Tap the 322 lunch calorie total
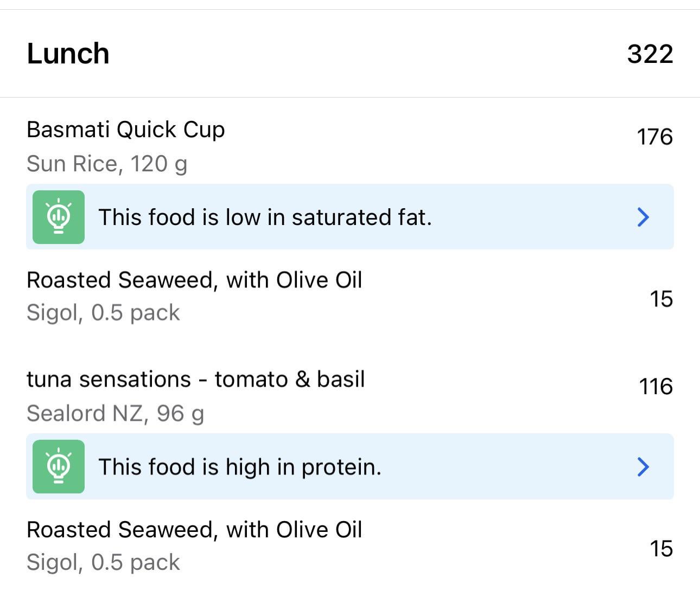Image resolution: width=700 pixels, height=610 pixels. pos(650,54)
